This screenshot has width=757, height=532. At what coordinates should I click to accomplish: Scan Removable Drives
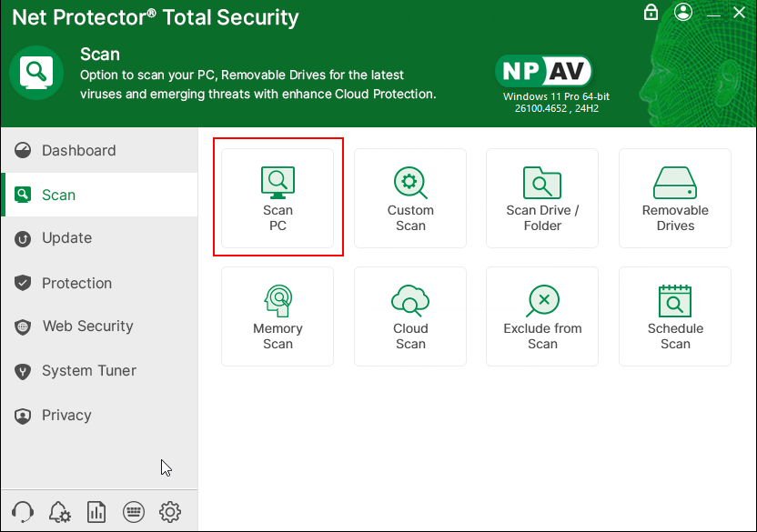coord(675,197)
